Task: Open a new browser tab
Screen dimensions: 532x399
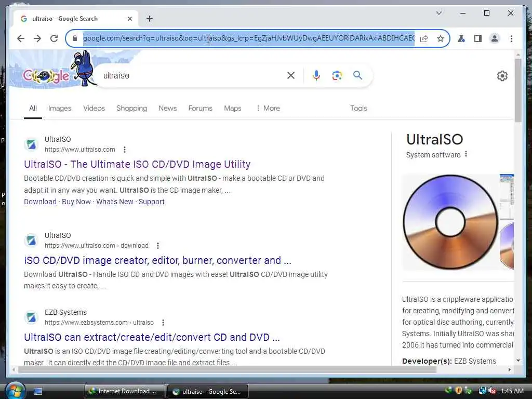Action: pos(150,19)
